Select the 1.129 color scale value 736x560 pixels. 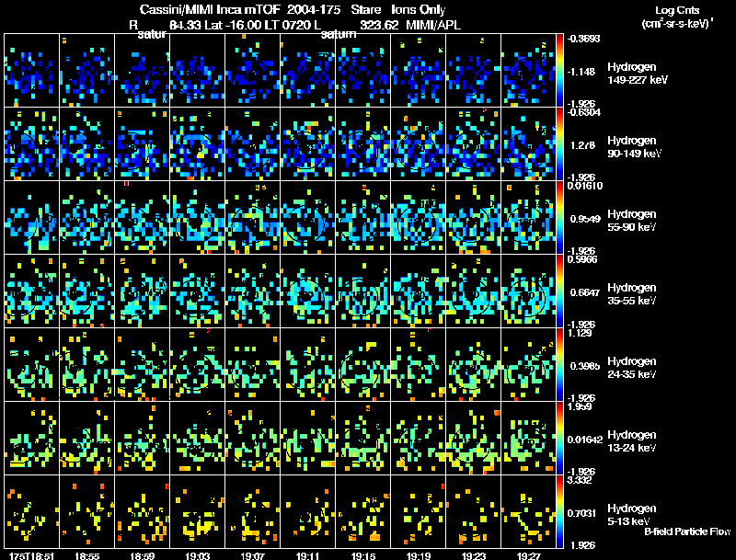coord(580,333)
